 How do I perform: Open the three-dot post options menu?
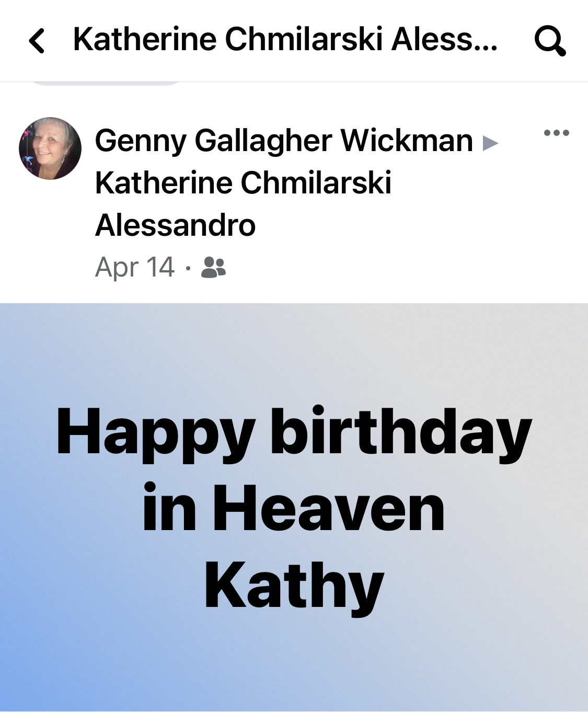click(556, 133)
